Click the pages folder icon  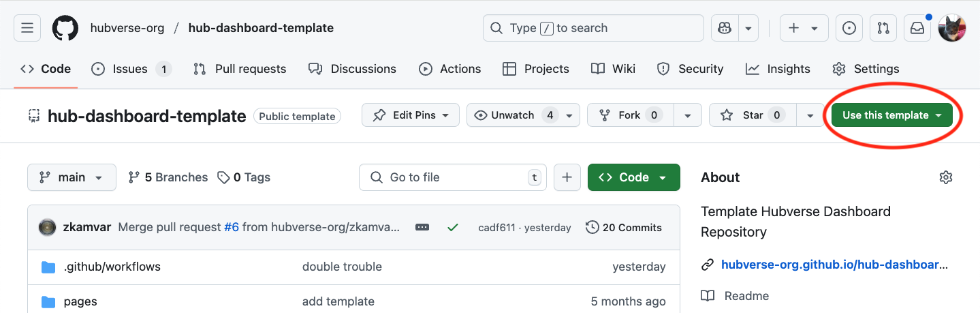pos(48,301)
